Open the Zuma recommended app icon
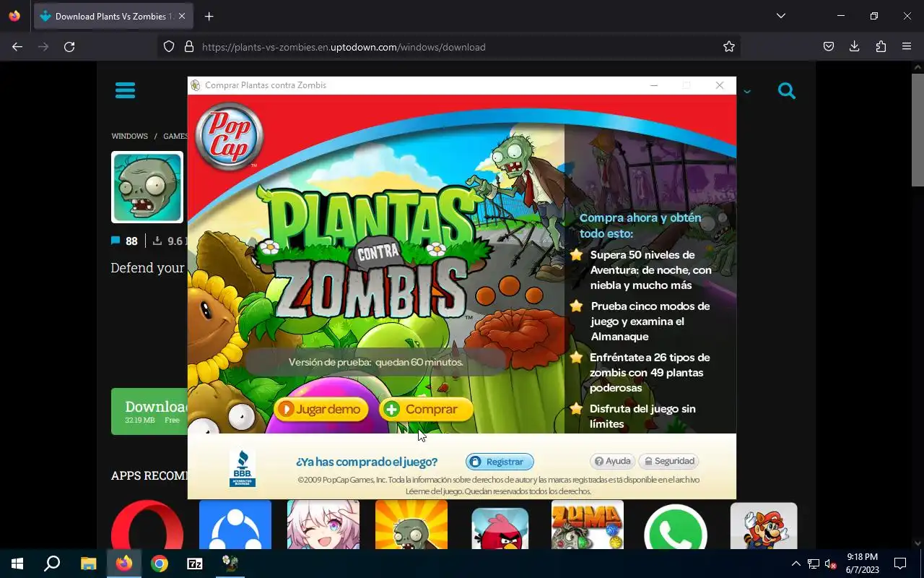This screenshot has height=578, width=924. [588, 525]
